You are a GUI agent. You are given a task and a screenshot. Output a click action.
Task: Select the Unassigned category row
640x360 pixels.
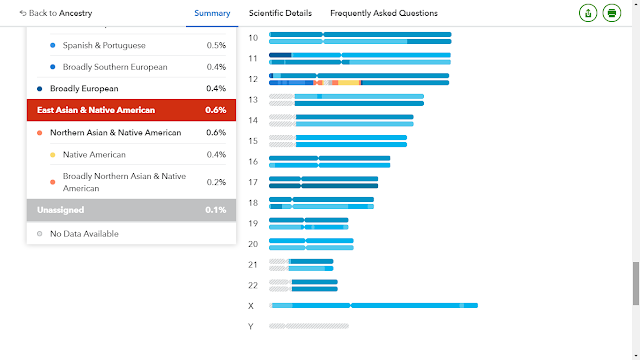(131, 210)
